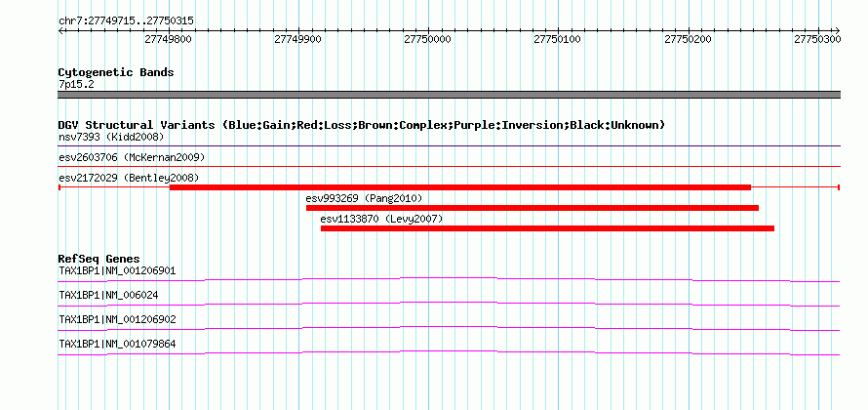Open TAX1BP1|NM_001206901 gene label

click(117, 271)
